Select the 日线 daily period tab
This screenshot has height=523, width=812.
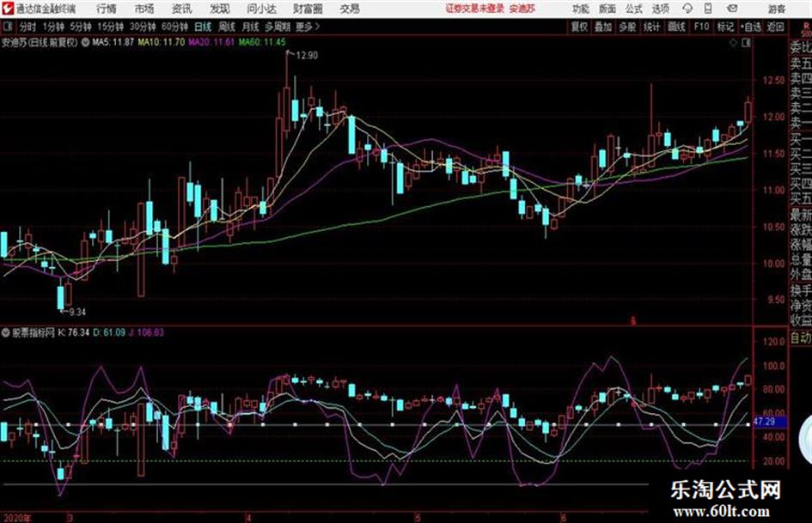[x=203, y=27]
